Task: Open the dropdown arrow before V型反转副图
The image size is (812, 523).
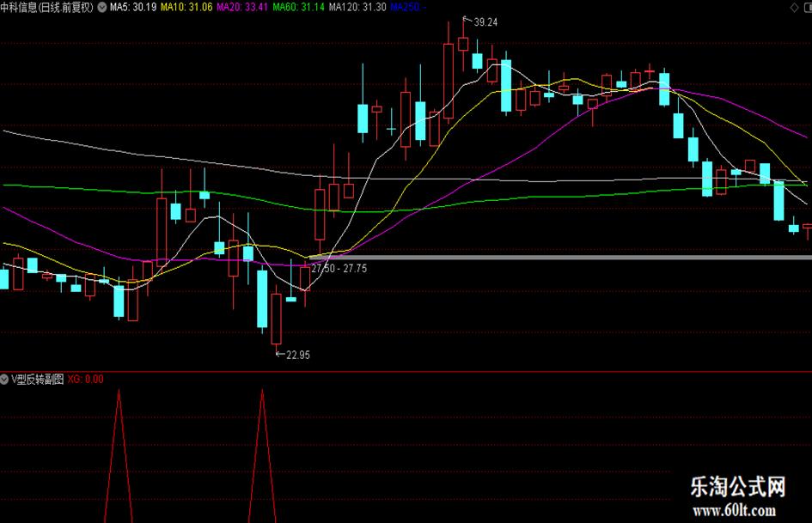Action: point(4,380)
